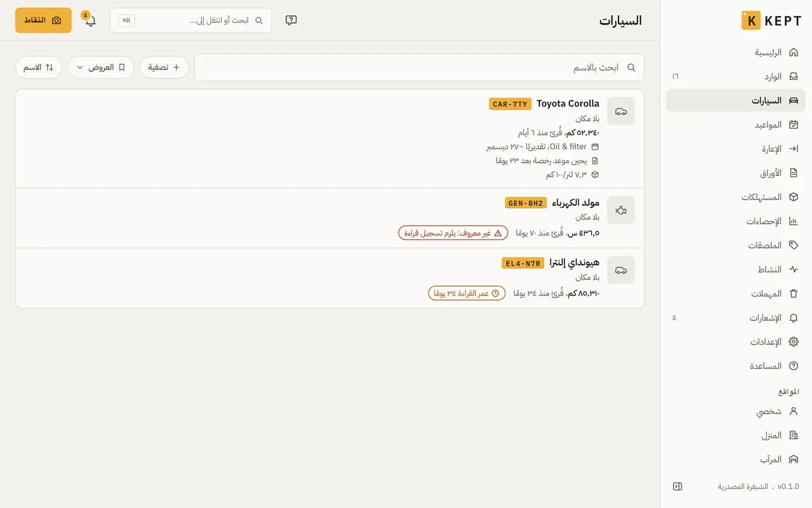812x508 pixels.
Task: Click the v0.1.0 version link
Action: [788, 486]
